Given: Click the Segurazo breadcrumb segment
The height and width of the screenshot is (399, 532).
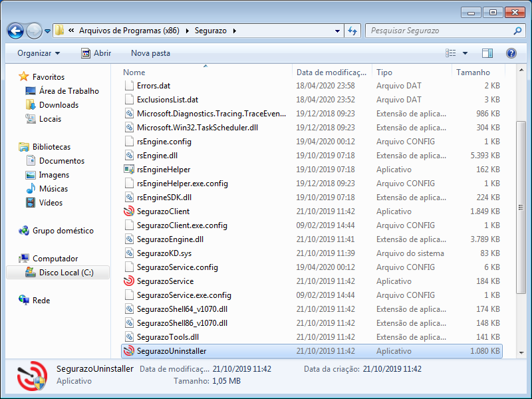Looking at the screenshot, I should click(211, 31).
